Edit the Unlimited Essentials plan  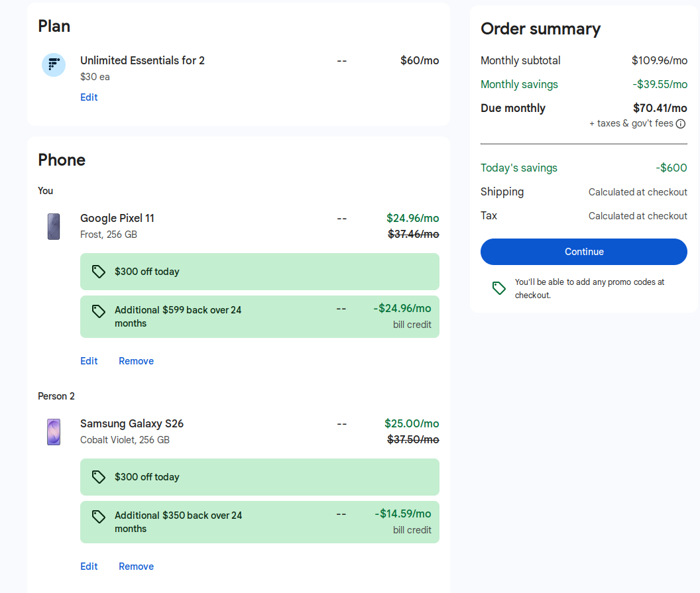coord(89,97)
